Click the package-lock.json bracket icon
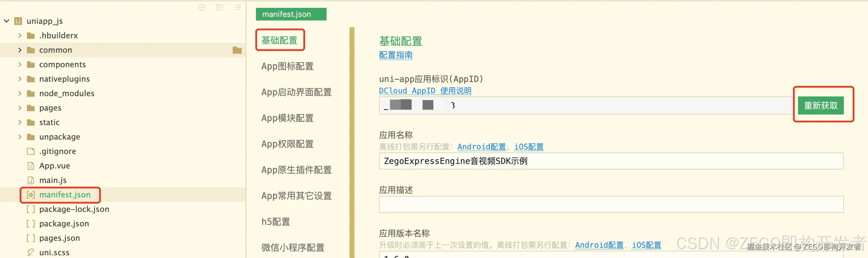This screenshot has height=258, width=868. tap(31, 209)
